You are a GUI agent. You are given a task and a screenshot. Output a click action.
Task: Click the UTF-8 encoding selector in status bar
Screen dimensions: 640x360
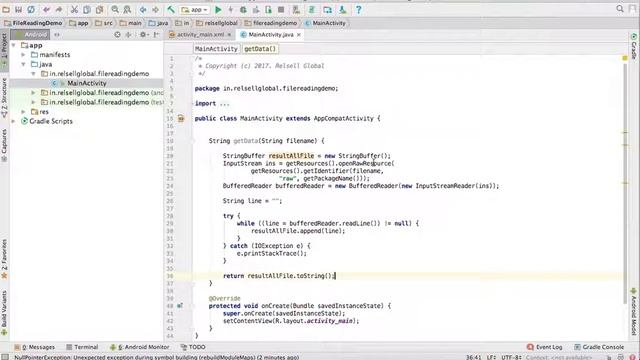coord(511,357)
